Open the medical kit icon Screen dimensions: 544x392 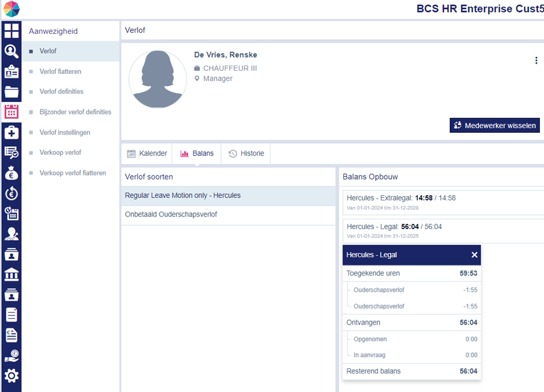click(12, 132)
